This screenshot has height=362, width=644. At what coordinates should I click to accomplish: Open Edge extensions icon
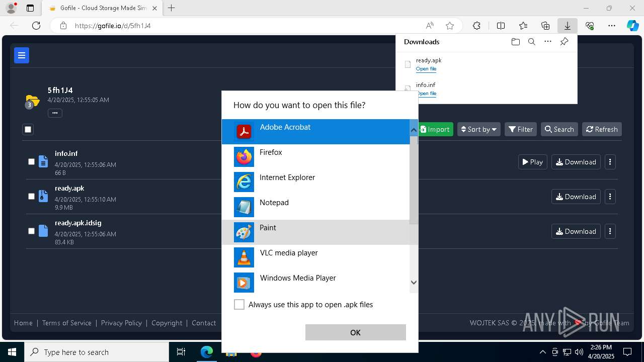point(476,26)
